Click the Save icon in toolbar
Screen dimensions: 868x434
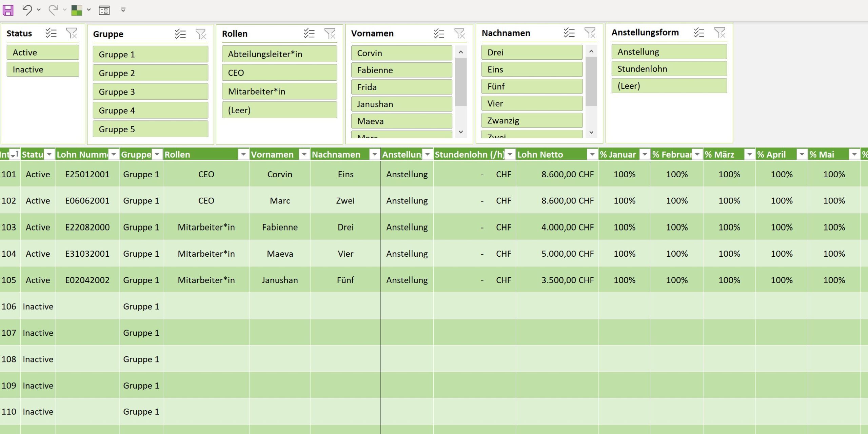pos(8,10)
